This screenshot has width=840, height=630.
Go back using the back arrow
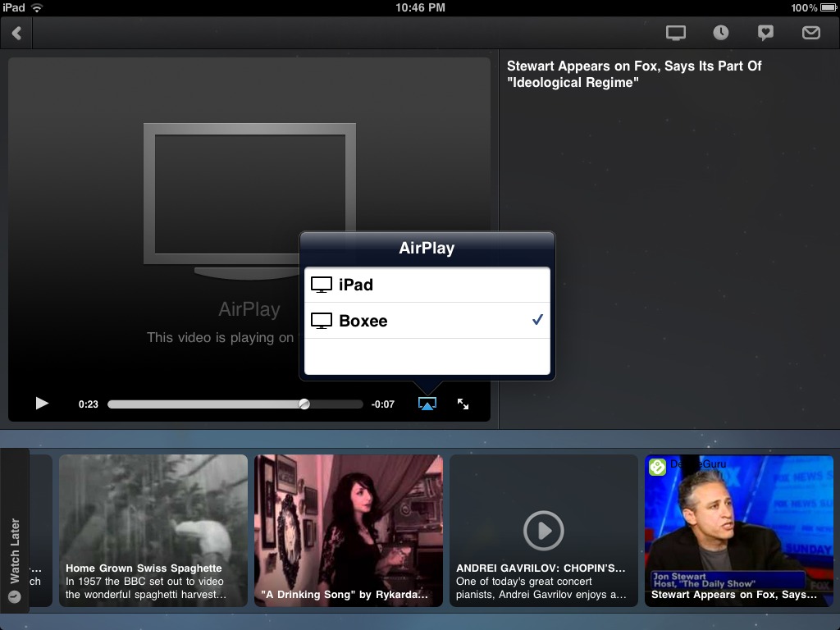(x=16, y=33)
